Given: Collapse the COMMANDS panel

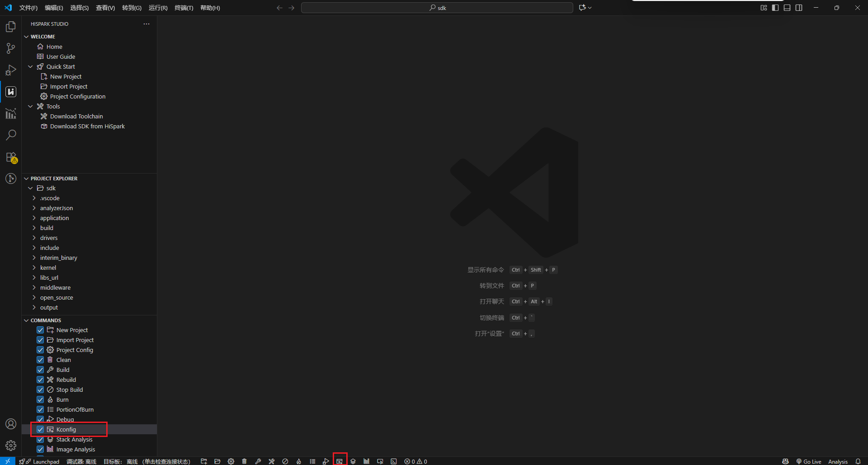Looking at the screenshot, I should click(26, 320).
